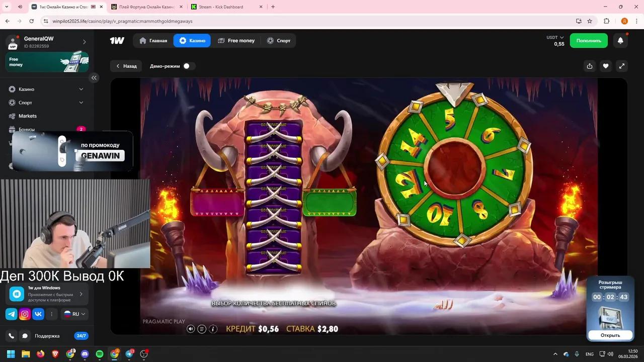Open the game info panel
This screenshot has height=362, width=644.
tap(213, 329)
